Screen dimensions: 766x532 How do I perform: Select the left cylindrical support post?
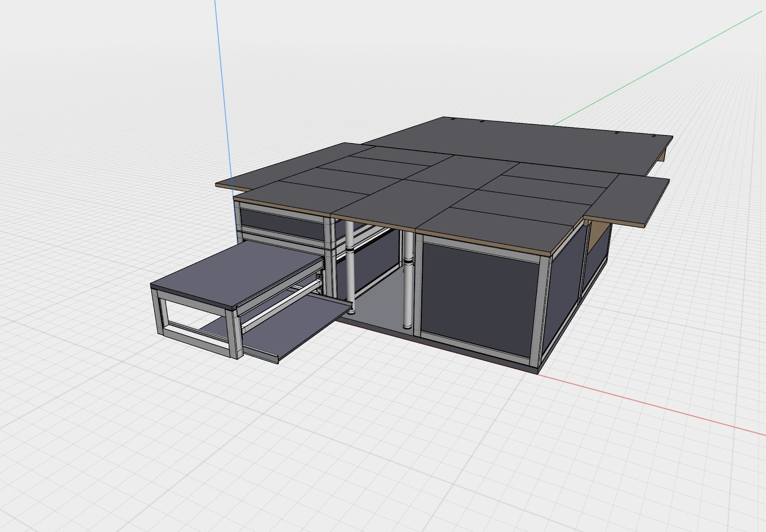pyautogui.click(x=350, y=266)
